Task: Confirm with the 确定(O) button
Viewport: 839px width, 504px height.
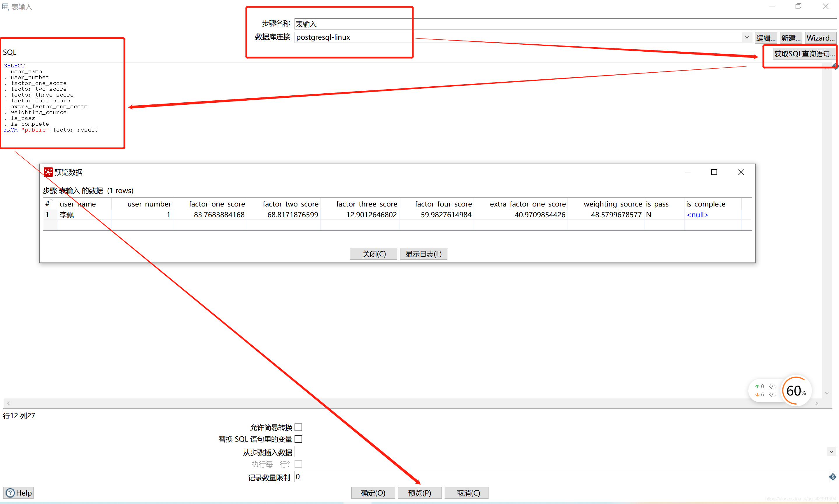Action: click(x=373, y=493)
